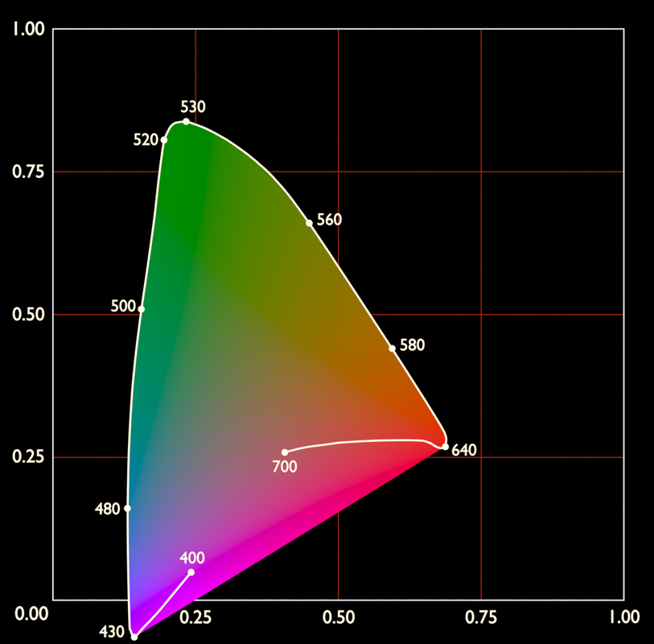Viewport: 654px width, 644px height.
Task: Click the 700 wavelength marker dot
Action: tap(285, 452)
